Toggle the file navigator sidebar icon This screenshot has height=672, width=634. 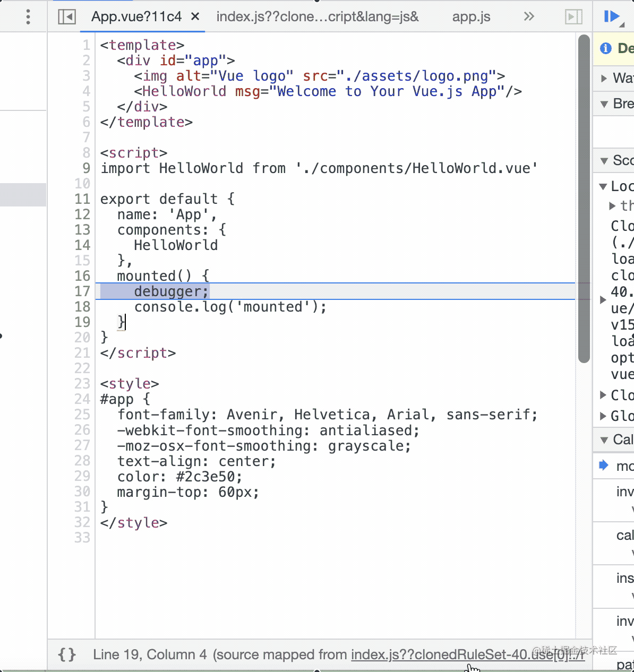tap(67, 16)
